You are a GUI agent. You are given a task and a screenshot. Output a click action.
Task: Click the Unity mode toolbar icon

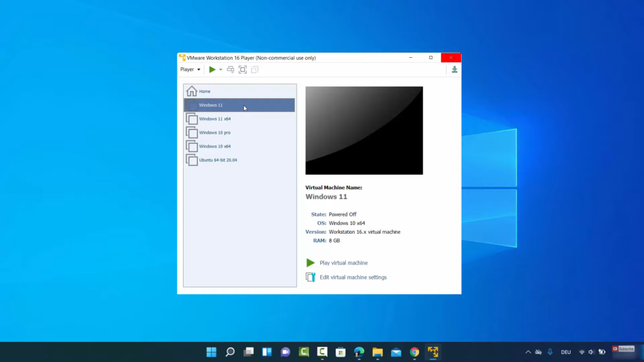255,70
